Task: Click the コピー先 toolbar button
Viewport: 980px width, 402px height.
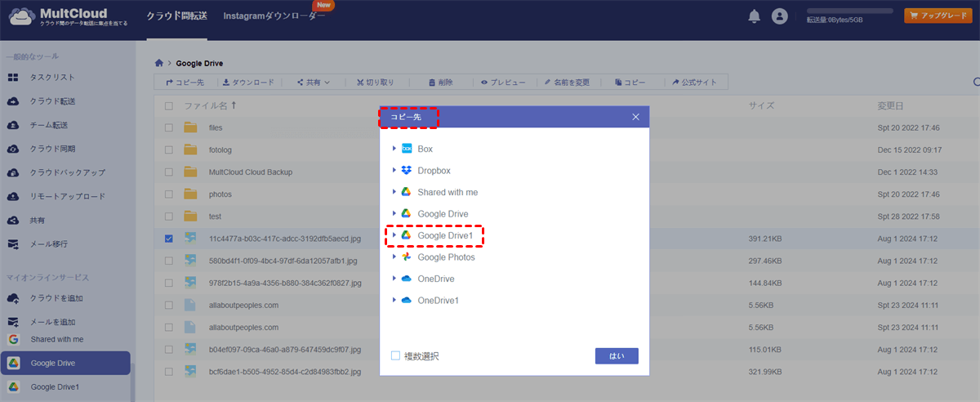Action: (185, 83)
